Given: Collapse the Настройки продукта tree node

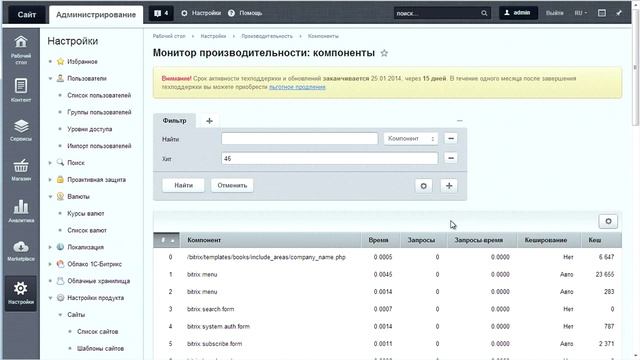Looking at the screenshot, I should click(x=50, y=298).
